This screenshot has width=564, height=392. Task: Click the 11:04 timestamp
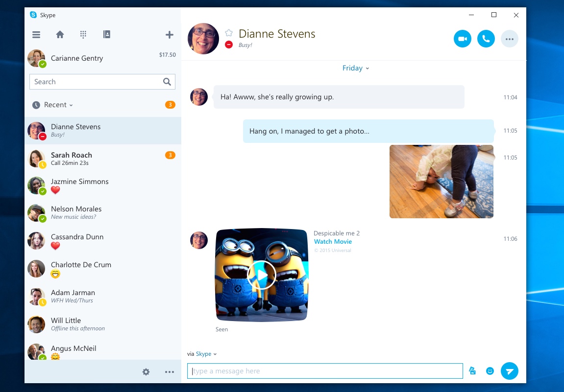(x=510, y=97)
